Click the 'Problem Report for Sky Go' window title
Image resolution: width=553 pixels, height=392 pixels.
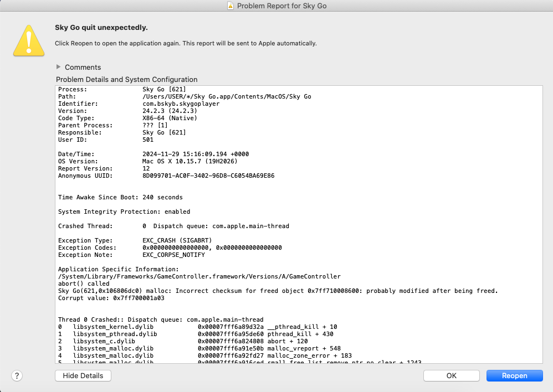click(x=282, y=6)
